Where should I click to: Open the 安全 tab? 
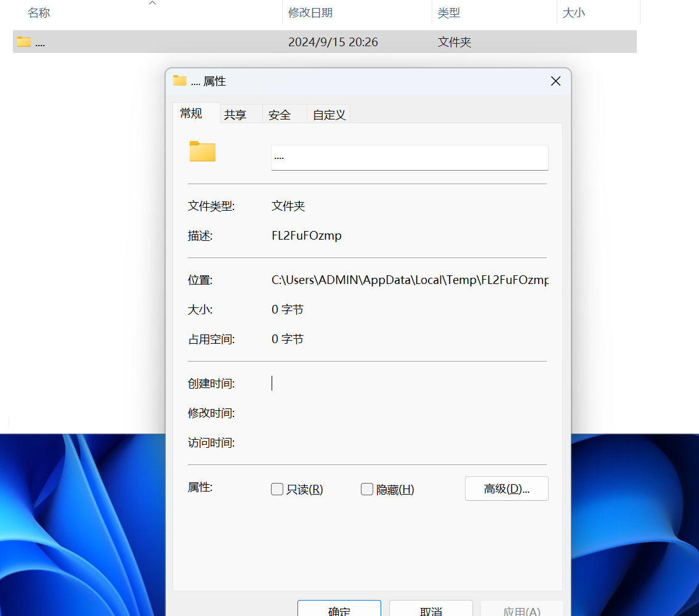(x=280, y=115)
